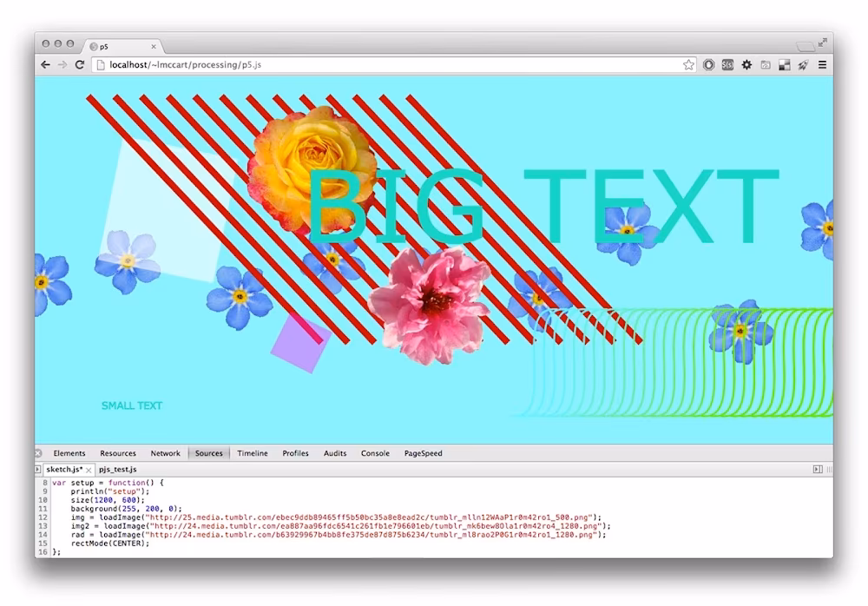This screenshot has height=606, width=868.
Task: Click the gear extension icon in toolbar
Action: coord(746,65)
